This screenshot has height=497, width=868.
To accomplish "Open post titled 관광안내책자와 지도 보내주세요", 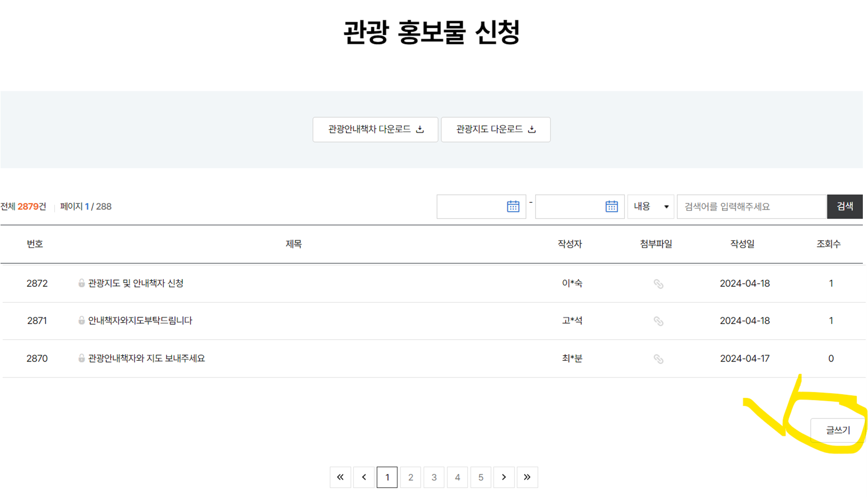I will tap(146, 359).
